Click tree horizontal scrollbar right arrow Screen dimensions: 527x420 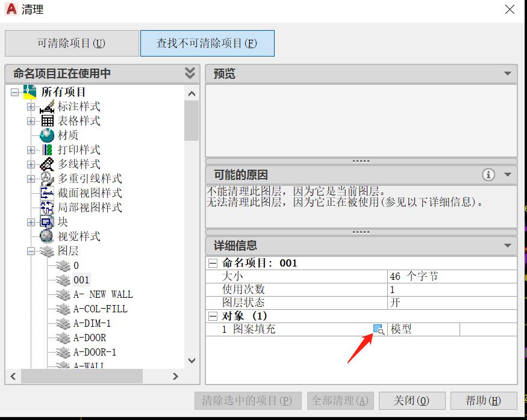[175, 376]
